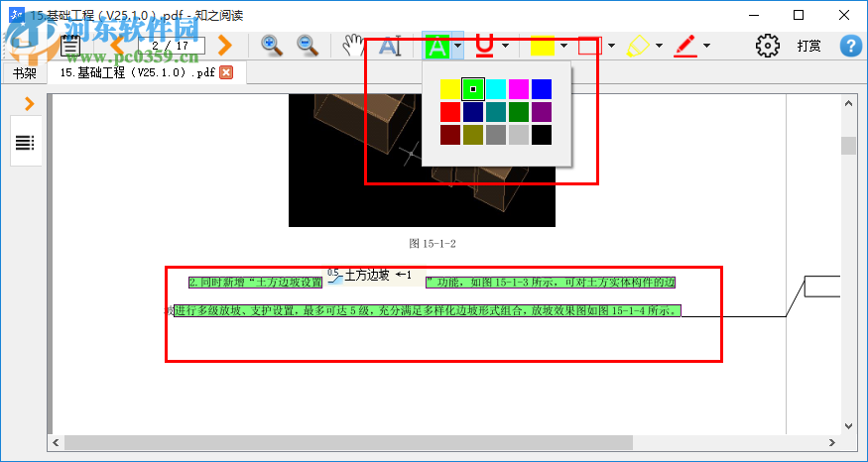Click the page number input field
Viewport: 868px width, 462px height.
172,46
